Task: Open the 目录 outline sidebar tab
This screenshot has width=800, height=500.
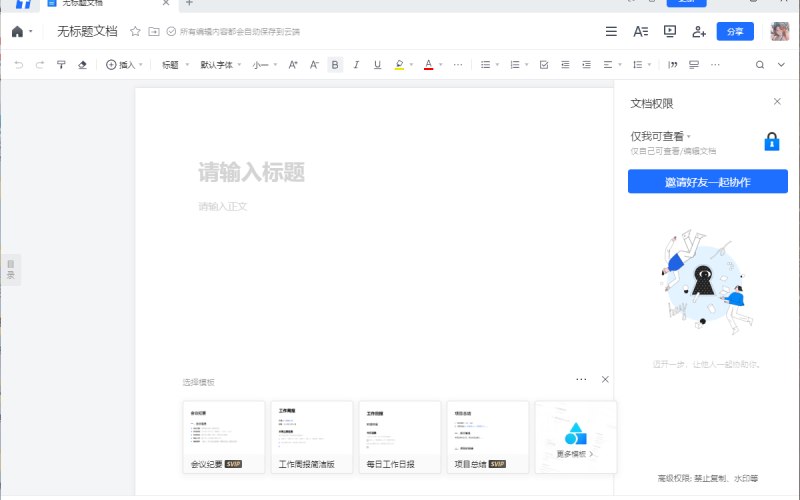Action: pyautogui.click(x=11, y=269)
